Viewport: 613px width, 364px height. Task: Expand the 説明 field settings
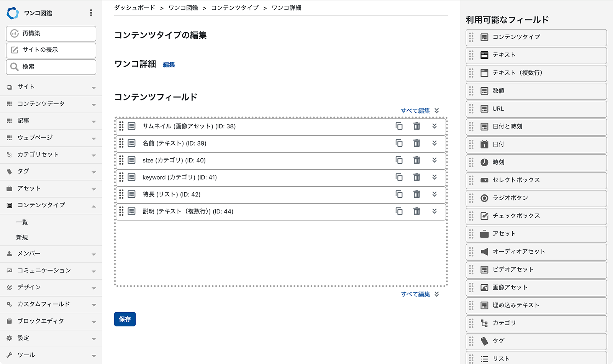pos(434,211)
